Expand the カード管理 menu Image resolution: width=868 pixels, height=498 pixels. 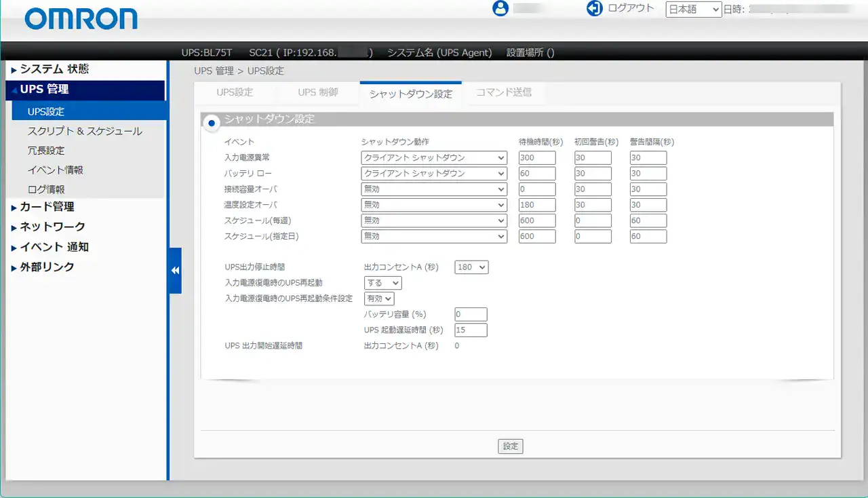(x=47, y=207)
